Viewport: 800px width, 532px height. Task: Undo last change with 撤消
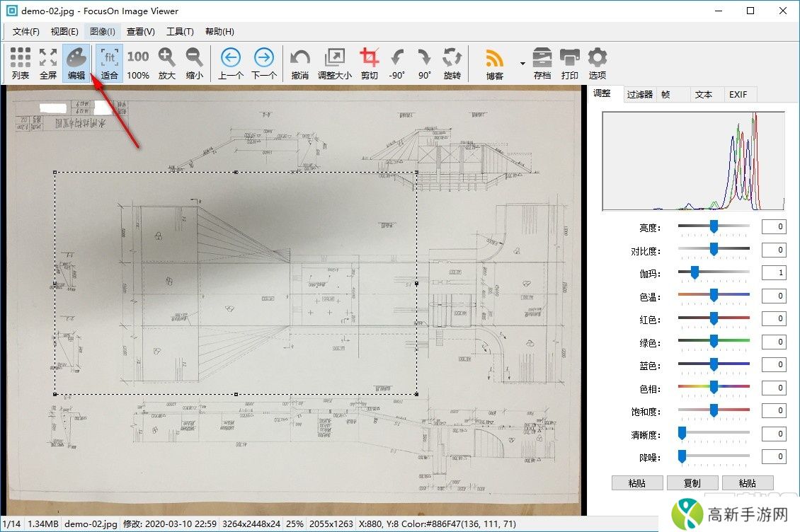tap(300, 63)
